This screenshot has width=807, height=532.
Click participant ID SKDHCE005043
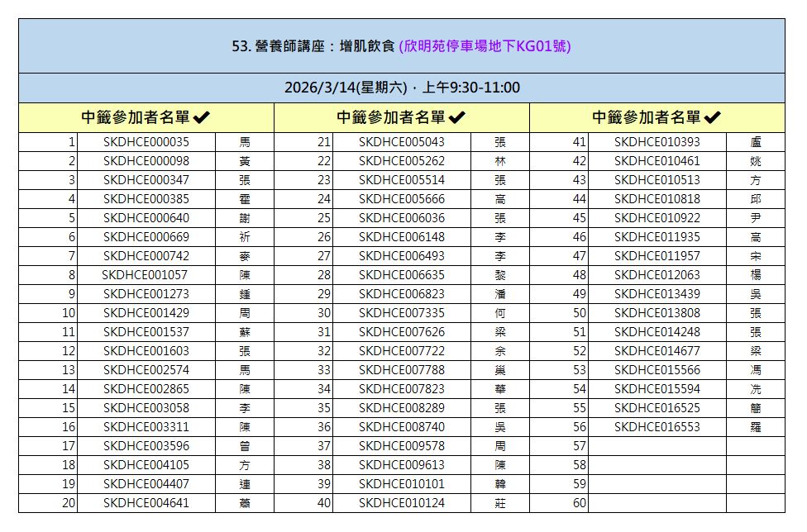click(401, 142)
